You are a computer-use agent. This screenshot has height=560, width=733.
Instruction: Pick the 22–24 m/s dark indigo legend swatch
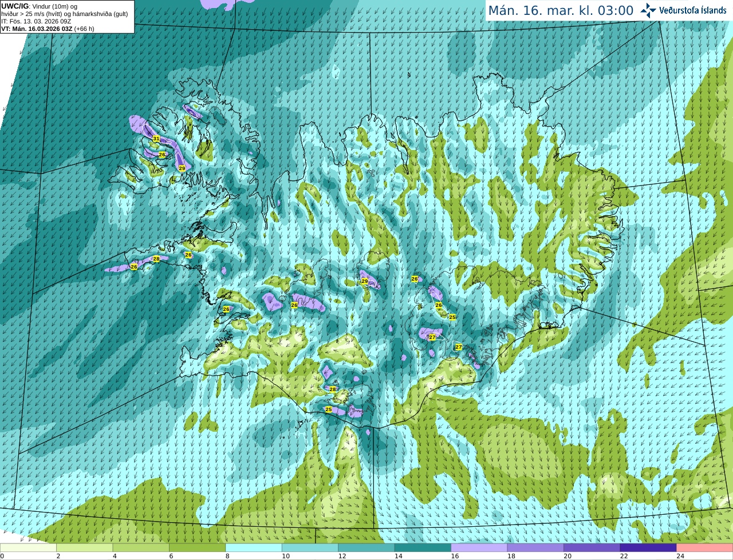click(x=648, y=548)
